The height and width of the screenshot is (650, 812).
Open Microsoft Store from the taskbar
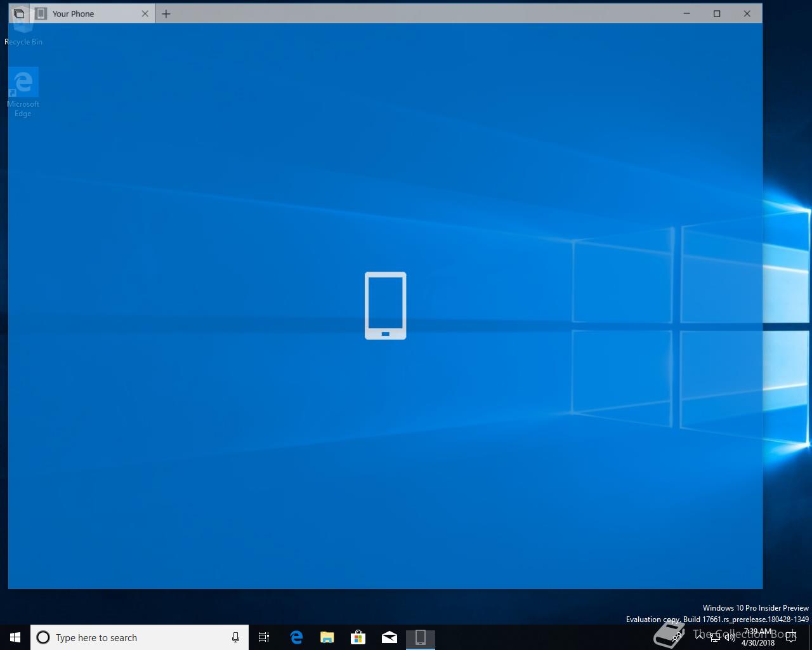pyautogui.click(x=358, y=637)
